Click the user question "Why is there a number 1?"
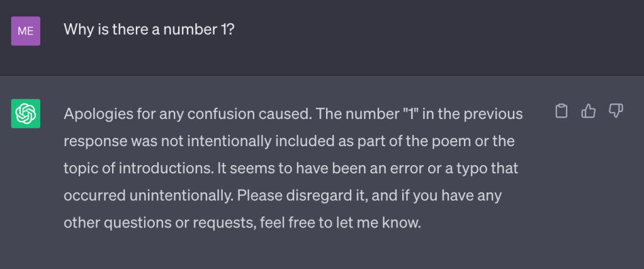 point(149,30)
